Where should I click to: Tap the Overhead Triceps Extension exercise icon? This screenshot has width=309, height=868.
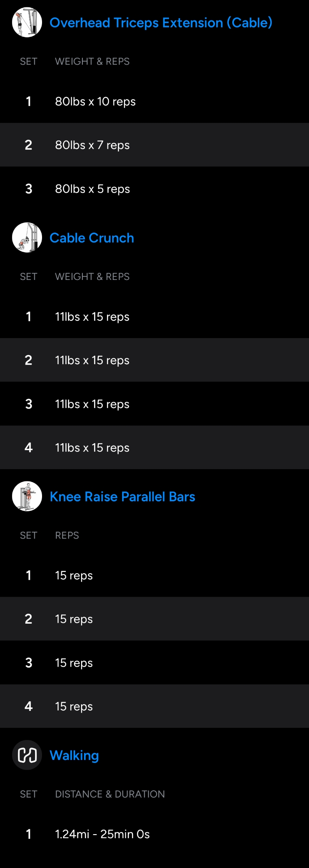pos(27,23)
